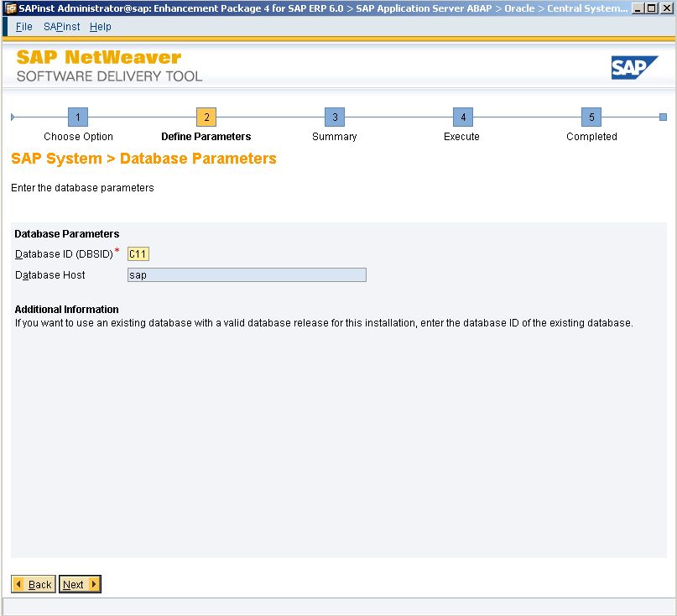Click the Define Parameters step label
Viewport: 677px width, 616px height.
coord(206,137)
